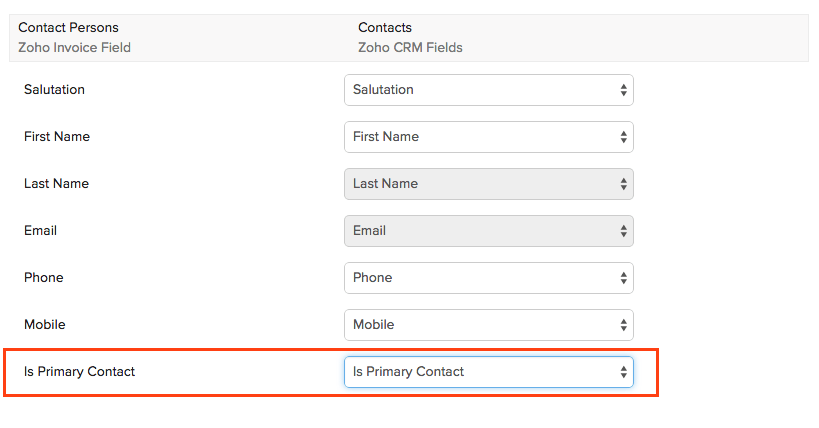This screenshot has height=428, width=819.
Task: Click the Contacts column header
Action: click(x=385, y=28)
